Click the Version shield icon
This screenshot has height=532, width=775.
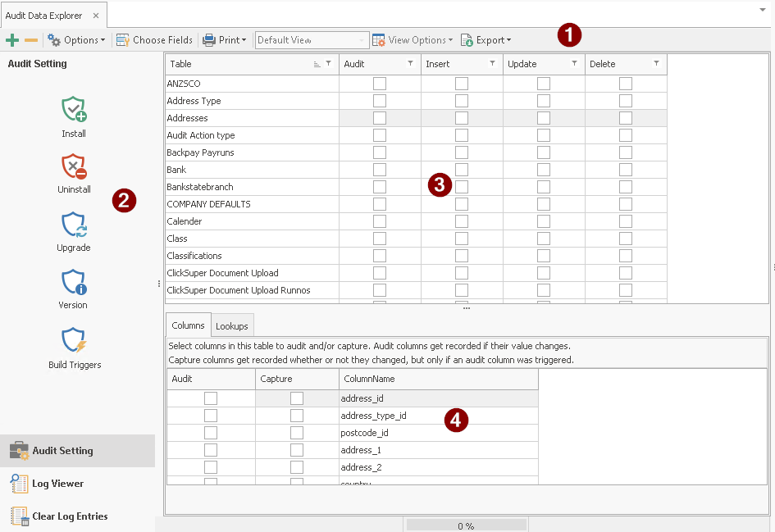pos(74,282)
